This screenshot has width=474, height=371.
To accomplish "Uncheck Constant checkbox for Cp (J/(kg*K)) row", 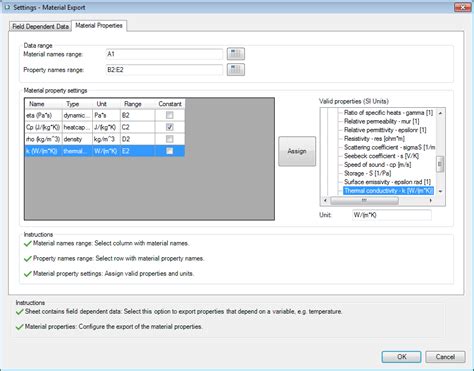I will click(x=170, y=127).
